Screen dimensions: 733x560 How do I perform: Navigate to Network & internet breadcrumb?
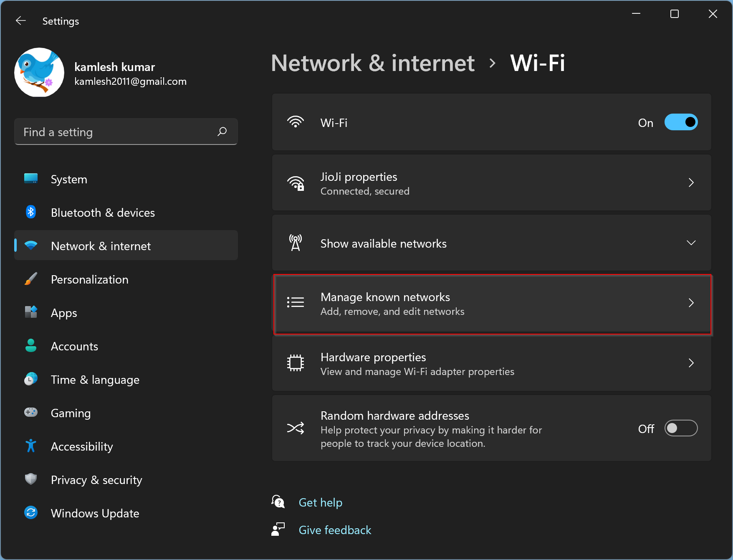click(x=373, y=63)
